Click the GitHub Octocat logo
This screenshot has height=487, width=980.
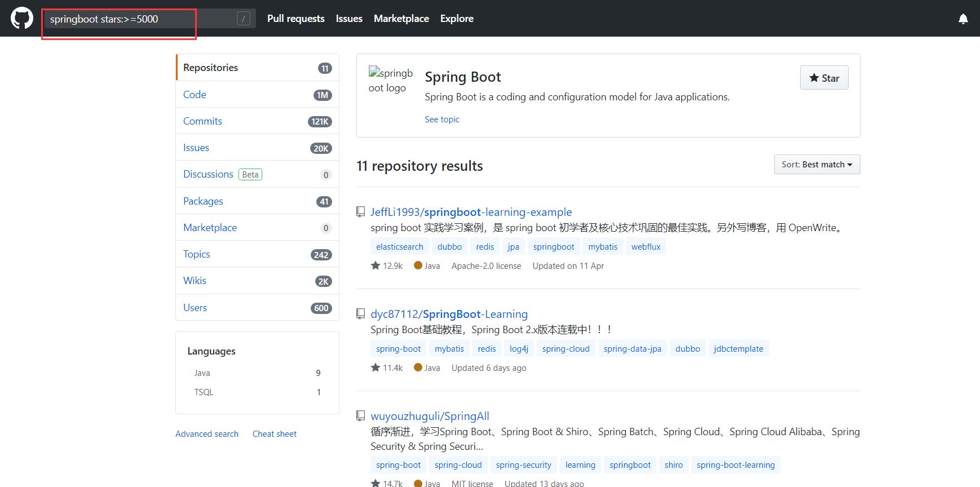click(x=22, y=19)
